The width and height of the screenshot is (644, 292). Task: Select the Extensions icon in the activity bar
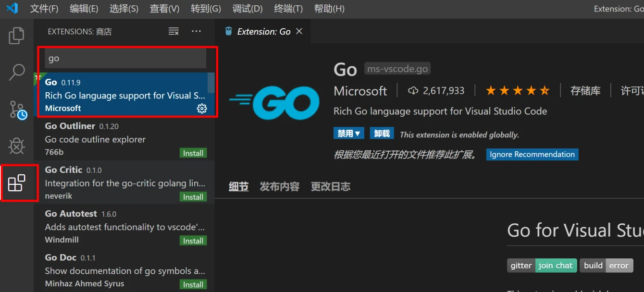(x=17, y=183)
